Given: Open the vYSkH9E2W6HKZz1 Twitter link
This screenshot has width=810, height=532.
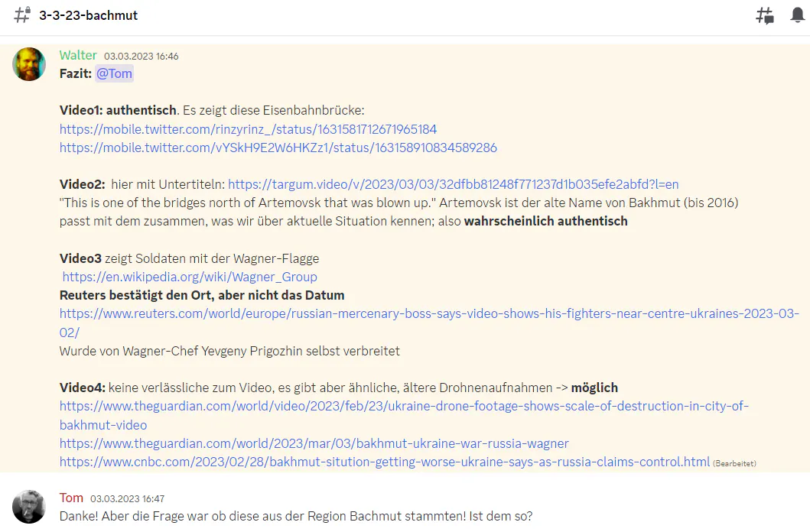Looking at the screenshot, I should [x=278, y=148].
